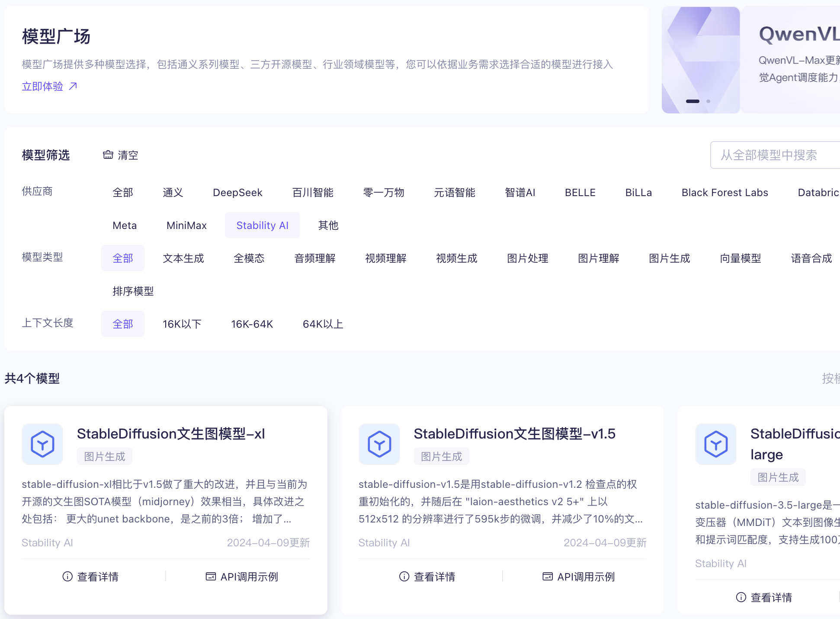Click API icon in xl card's API调用示例
Screen dimensions: 840x619
click(x=211, y=576)
